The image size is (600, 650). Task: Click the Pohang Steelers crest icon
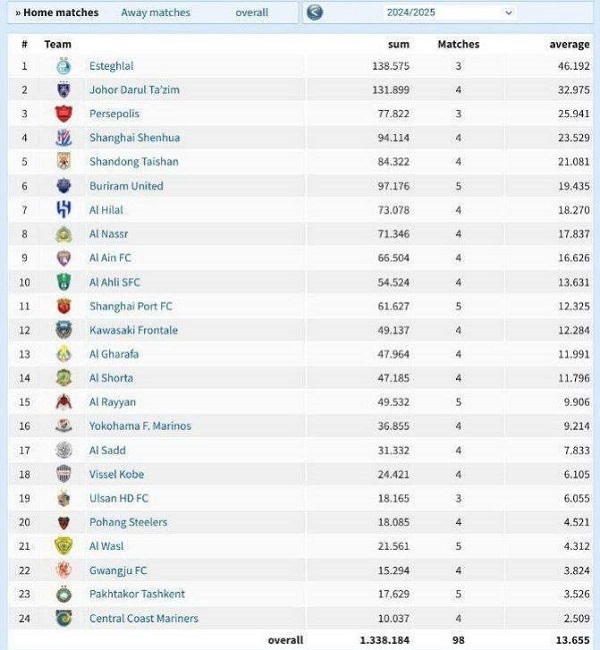point(64,522)
